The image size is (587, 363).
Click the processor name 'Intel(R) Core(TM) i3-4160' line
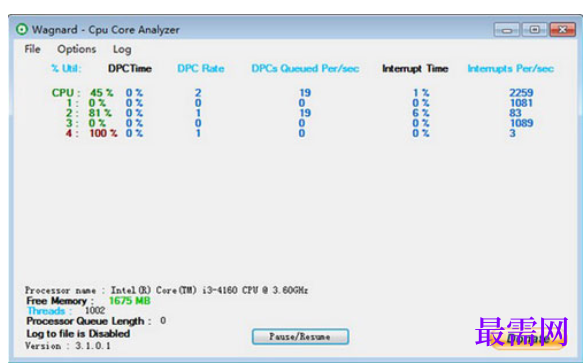click(x=167, y=290)
